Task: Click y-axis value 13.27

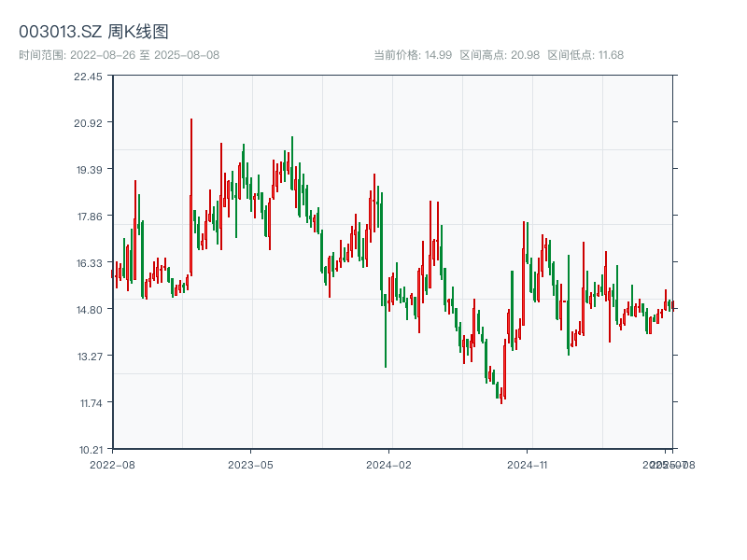Action: pyautogui.click(x=90, y=357)
